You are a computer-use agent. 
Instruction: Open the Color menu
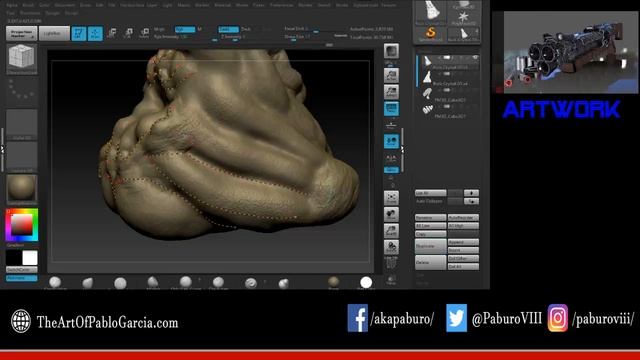point(44,5)
